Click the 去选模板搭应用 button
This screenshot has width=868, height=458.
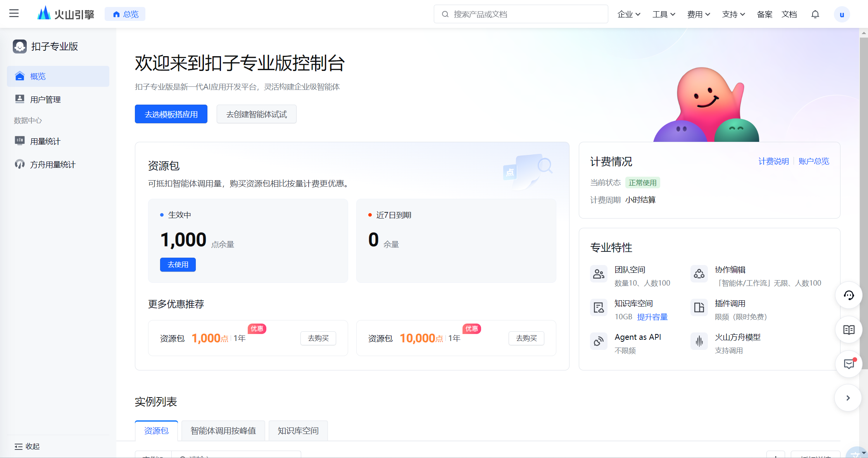click(171, 114)
